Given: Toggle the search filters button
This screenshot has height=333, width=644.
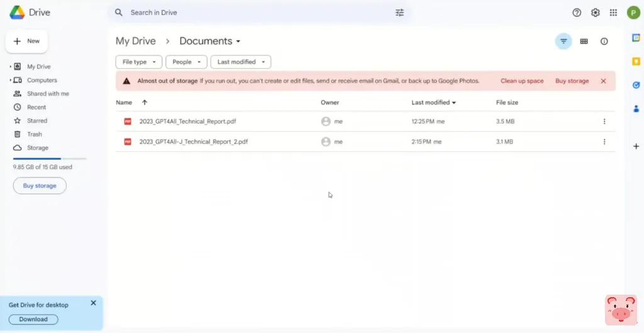Looking at the screenshot, I should (x=563, y=41).
